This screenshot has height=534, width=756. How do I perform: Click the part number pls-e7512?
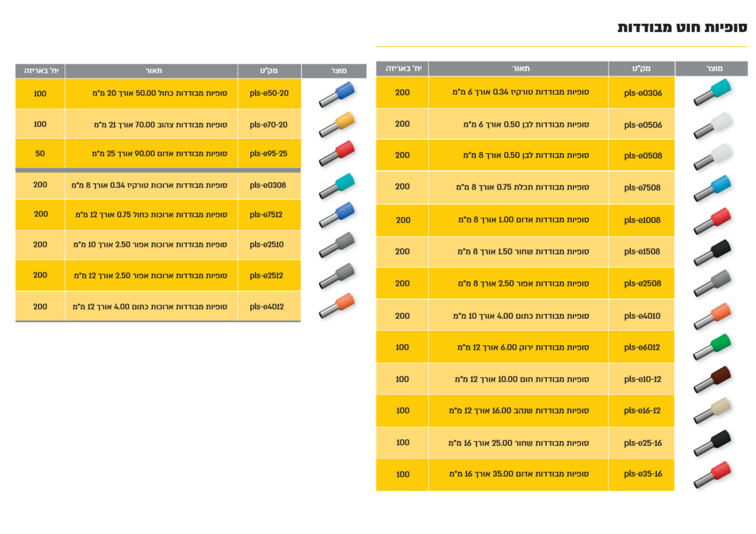coord(266,215)
